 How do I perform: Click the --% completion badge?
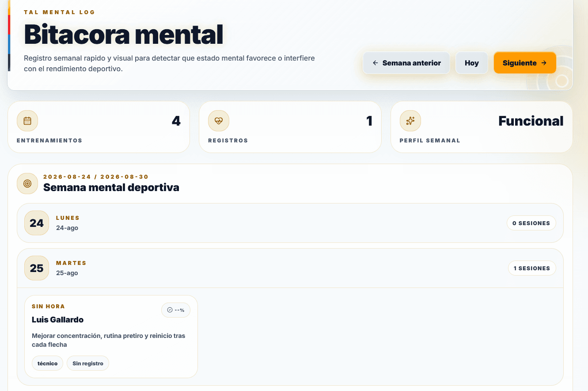[x=176, y=310]
